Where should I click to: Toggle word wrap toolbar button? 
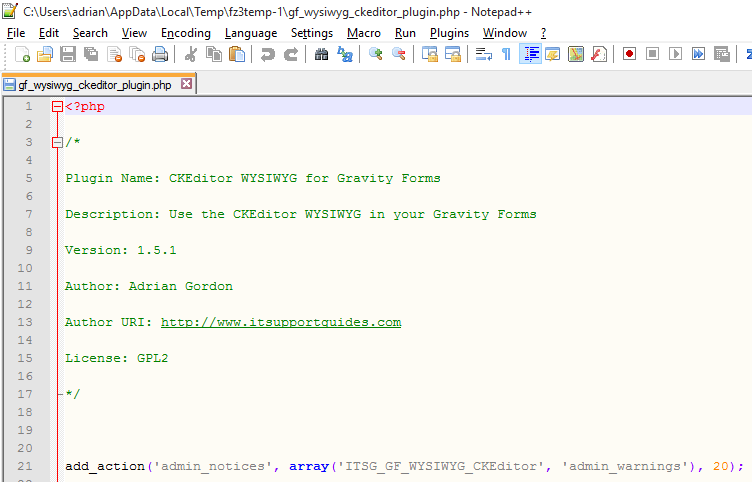click(x=483, y=54)
